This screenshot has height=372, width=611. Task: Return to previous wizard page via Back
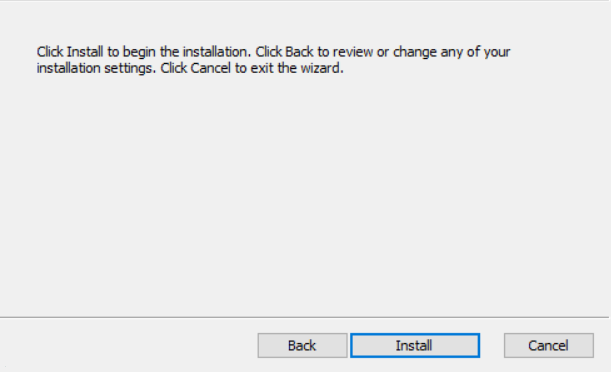[302, 345]
